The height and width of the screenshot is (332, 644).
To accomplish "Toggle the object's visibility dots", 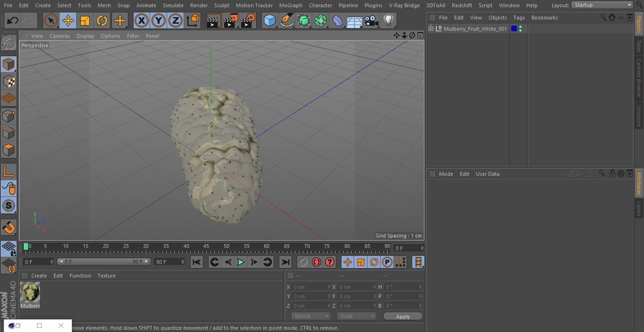I will tap(521, 29).
